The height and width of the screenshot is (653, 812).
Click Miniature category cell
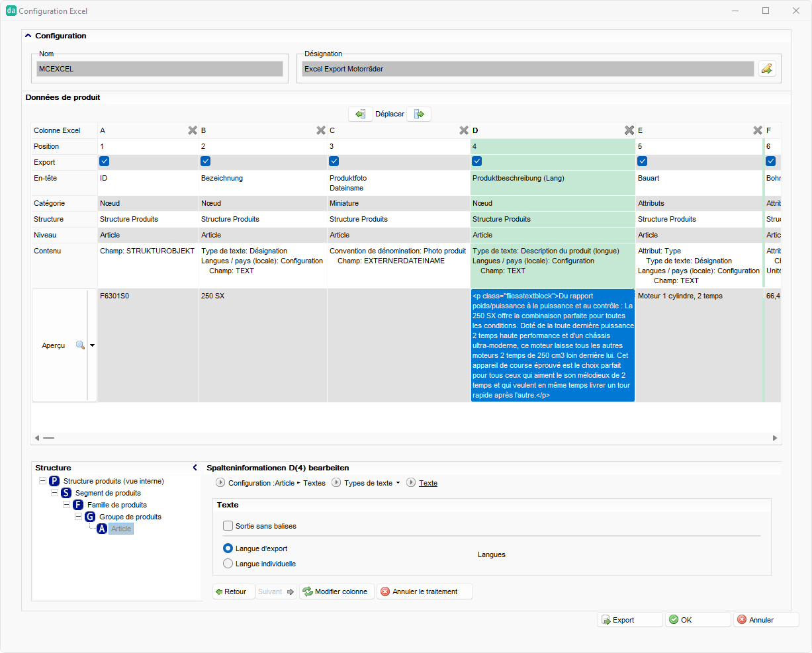pyautogui.click(x=399, y=203)
